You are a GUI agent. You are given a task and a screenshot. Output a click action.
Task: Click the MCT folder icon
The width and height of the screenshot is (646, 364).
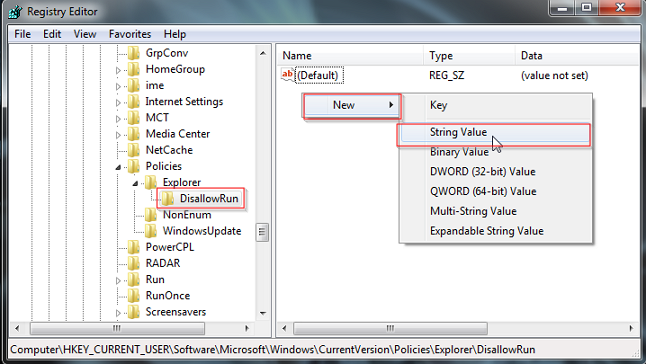click(x=133, y=118)
